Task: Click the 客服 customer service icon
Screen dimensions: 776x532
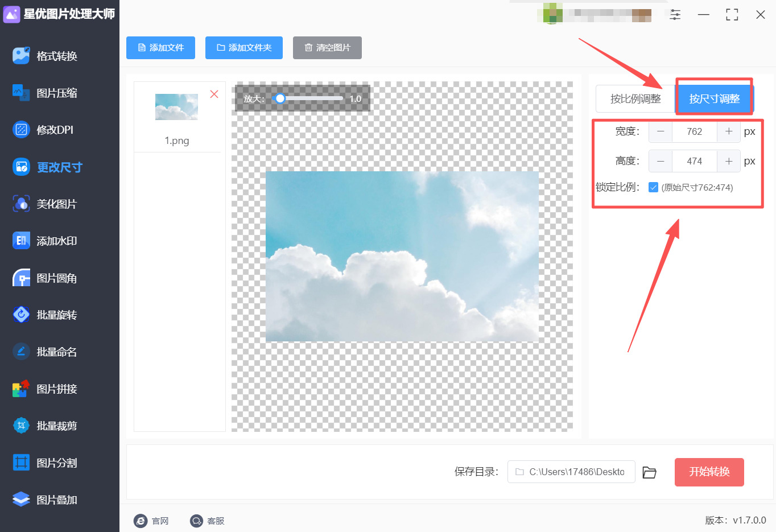Action: [x=196, y=521]
